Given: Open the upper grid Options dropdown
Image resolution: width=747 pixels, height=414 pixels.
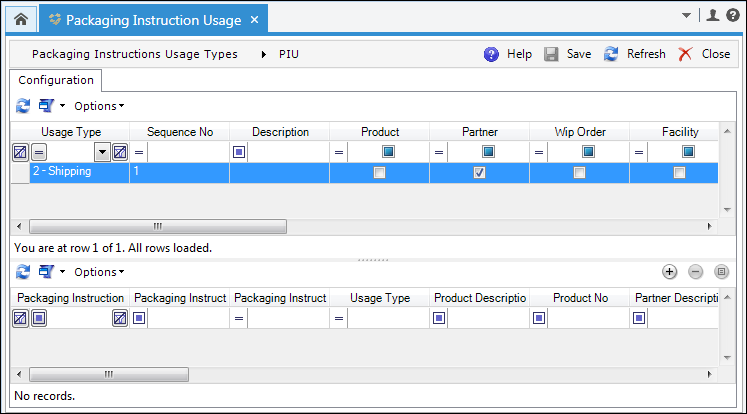Looking at the screenshot, I should tap(99, 105).
